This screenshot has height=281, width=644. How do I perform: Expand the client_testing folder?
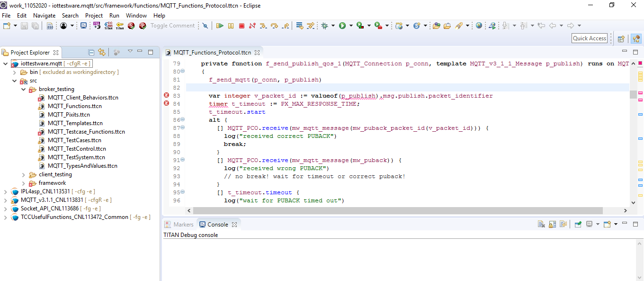pyautogui.click(x=24, y=174)
